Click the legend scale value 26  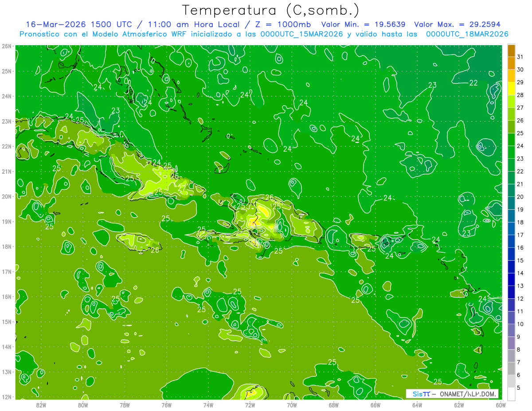(x=520, y=121)
